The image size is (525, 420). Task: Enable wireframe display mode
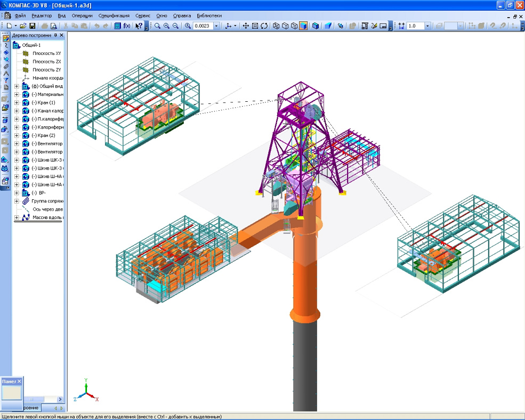coord(276,26)
